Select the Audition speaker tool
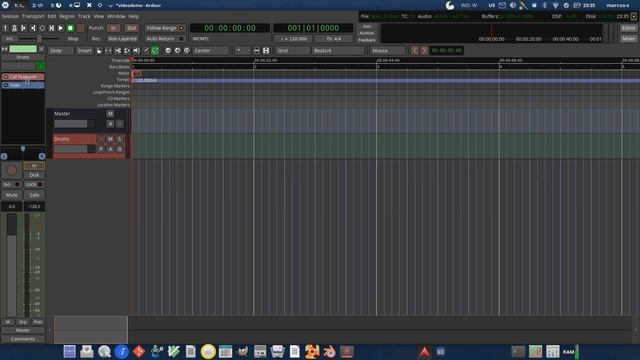Viewport: 640px width, 360px height. pos(136,51)
